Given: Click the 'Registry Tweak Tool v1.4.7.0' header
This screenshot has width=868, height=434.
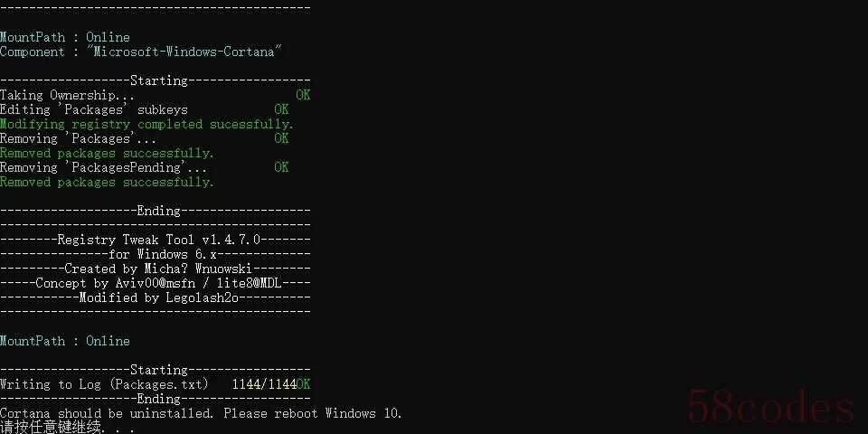Looking at the screenshot, I should [x=159, y=240].
